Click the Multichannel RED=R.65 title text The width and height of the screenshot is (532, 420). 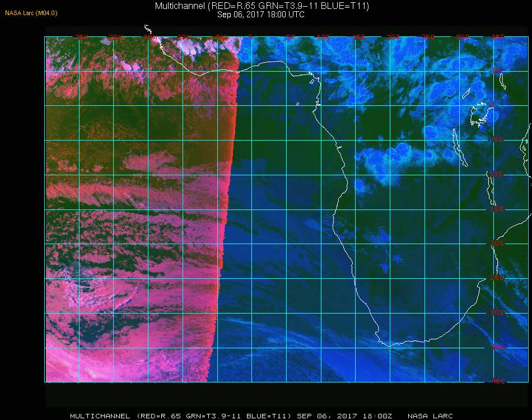point(262,6)
